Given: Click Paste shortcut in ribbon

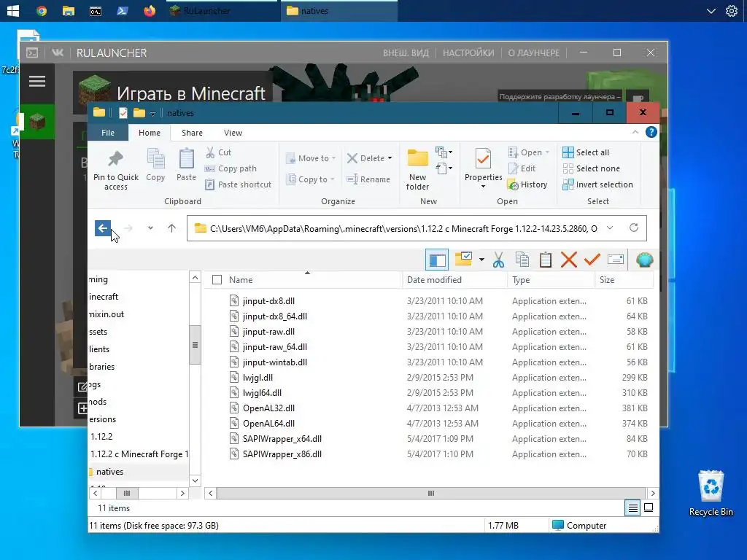Looking at the screenshot, I should coord(239,184).
